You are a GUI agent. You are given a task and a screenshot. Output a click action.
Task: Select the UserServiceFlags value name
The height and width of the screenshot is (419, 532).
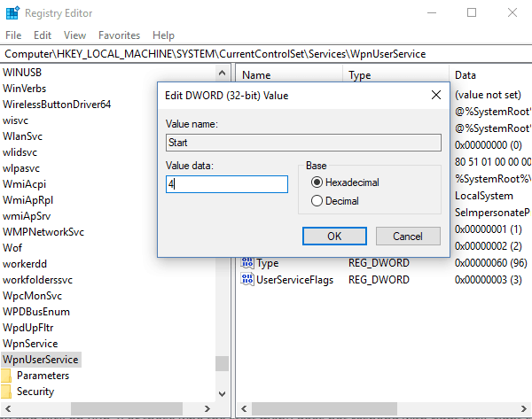click(x=295, y=280)
